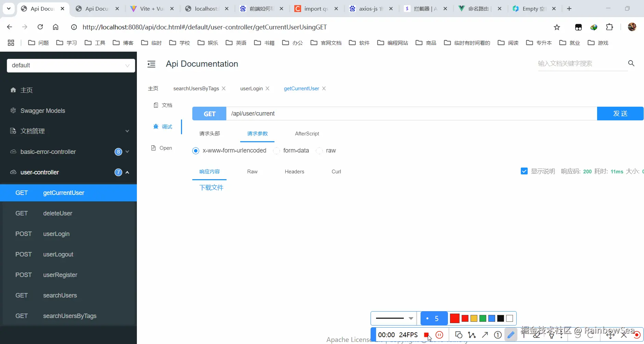This screenshot has width=644, height=344.
Task: Uncheck the 显示说明 checkbox
Action: coord(524,171)
